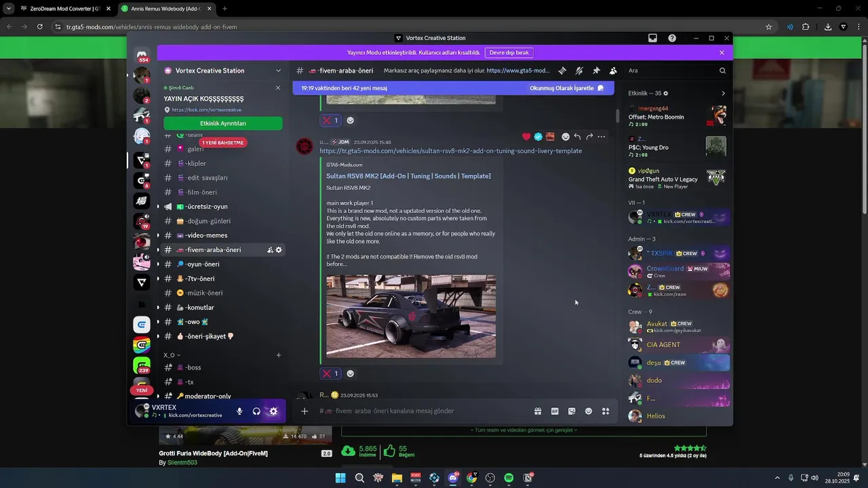
Task: Open File Explorer from Windows taskbar
Action: [x=397, y=478]
